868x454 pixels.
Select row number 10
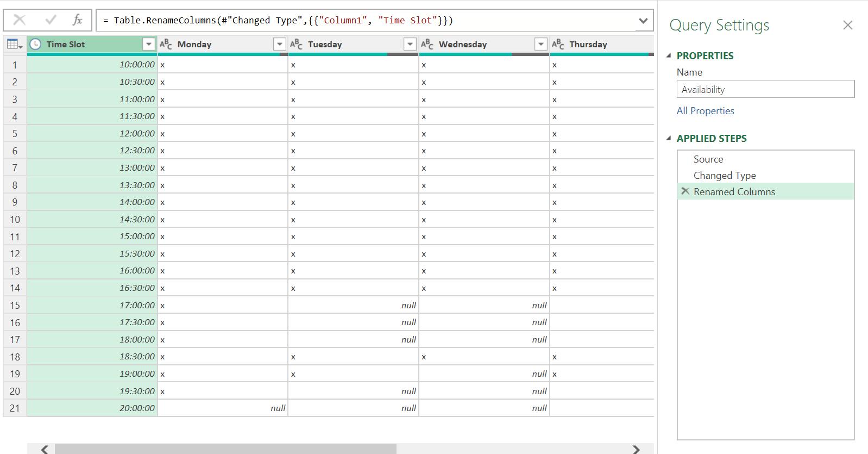(x=15, y=219)
